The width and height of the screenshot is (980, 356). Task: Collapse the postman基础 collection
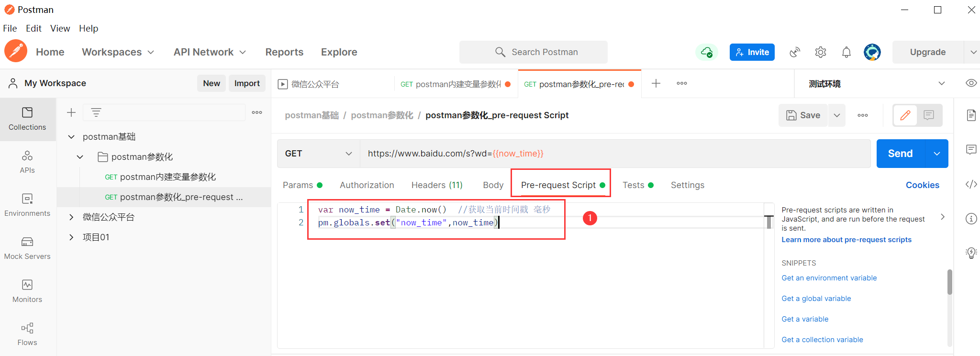[x=71, y=137]
